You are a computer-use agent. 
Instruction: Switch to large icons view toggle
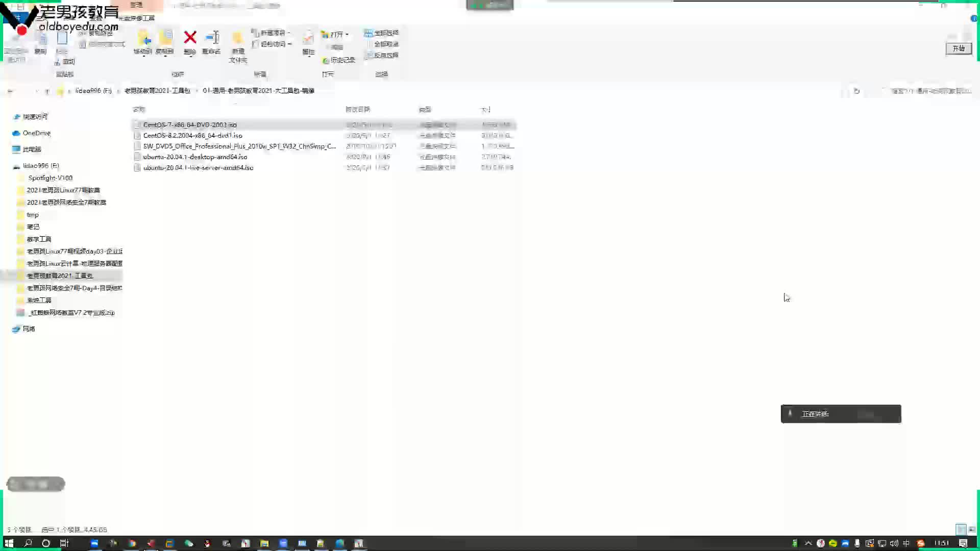point(972,530)
